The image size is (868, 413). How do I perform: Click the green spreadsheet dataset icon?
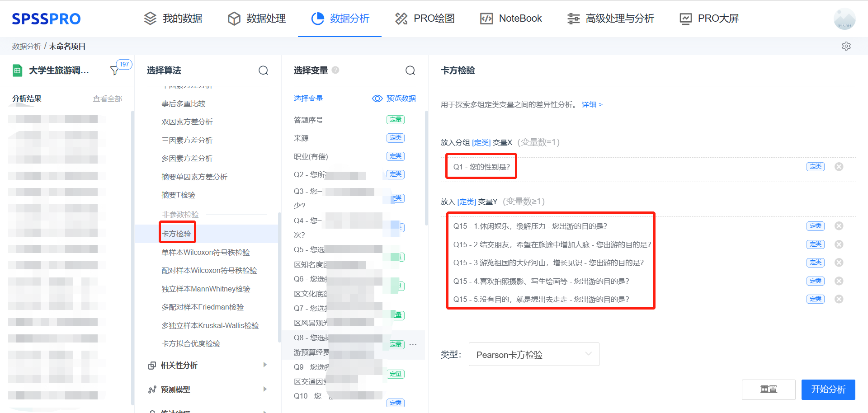pos(17,70)
